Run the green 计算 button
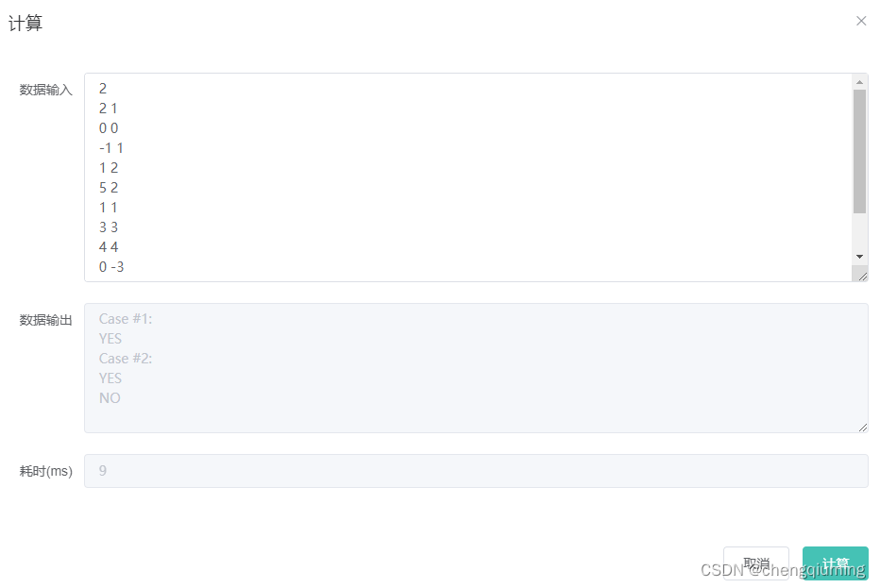 tap(835, 563)
